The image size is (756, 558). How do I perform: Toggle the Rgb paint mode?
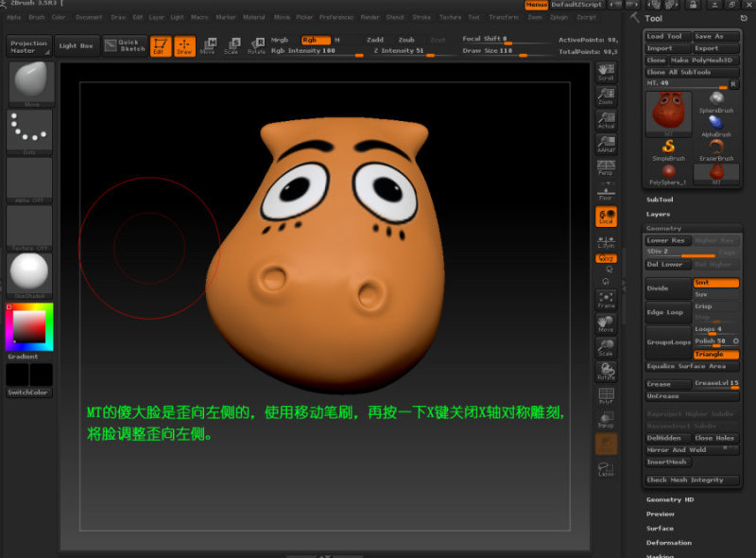(316, 40)
